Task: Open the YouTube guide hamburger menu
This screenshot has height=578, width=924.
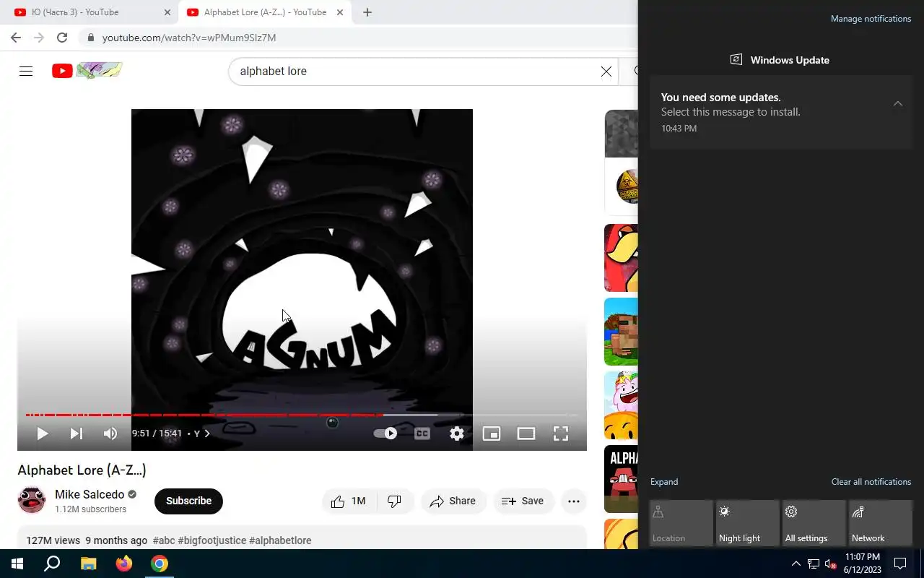Action: [x=26, y=71]
